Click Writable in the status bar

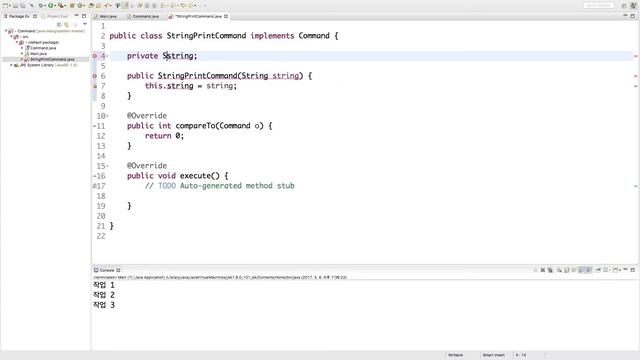[x=456, y=355]
